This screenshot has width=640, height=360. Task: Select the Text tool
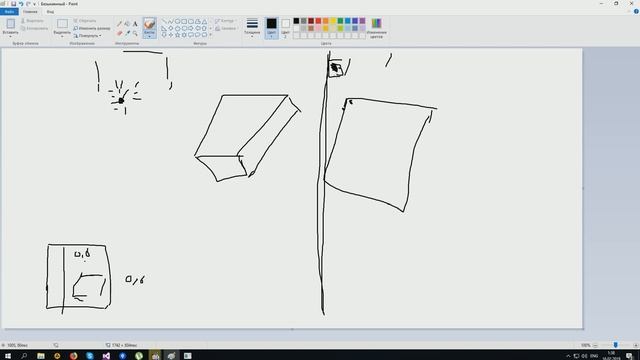click(x=135, y=24)
